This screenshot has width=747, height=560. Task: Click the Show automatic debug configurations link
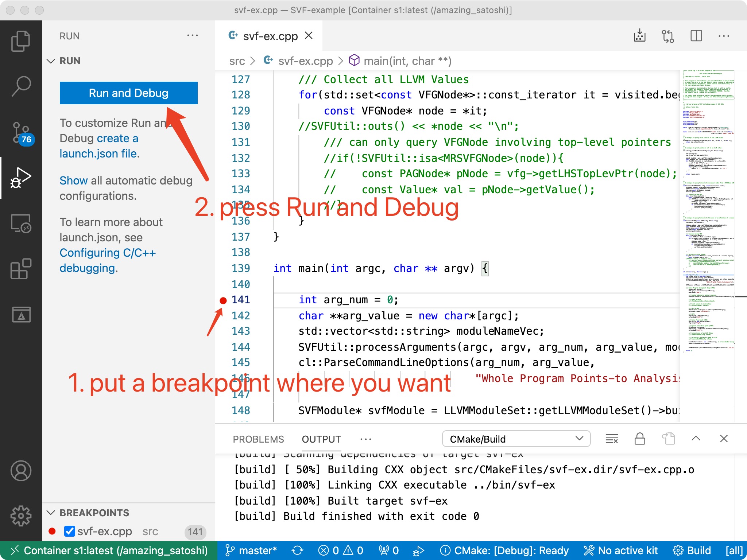74,180
